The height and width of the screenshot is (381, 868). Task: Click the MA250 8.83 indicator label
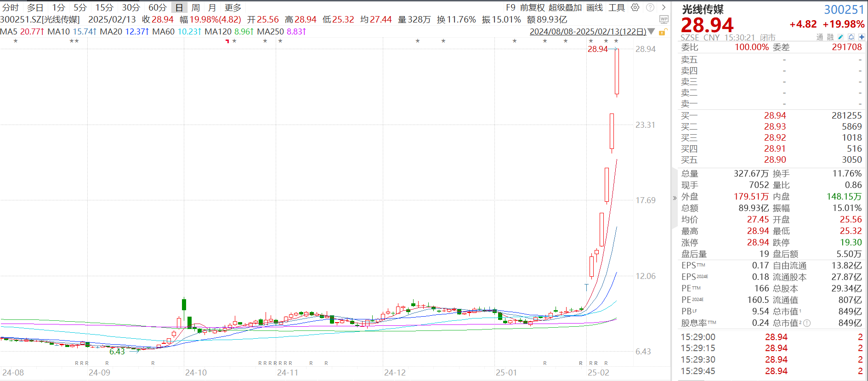[x=282, y=32]
